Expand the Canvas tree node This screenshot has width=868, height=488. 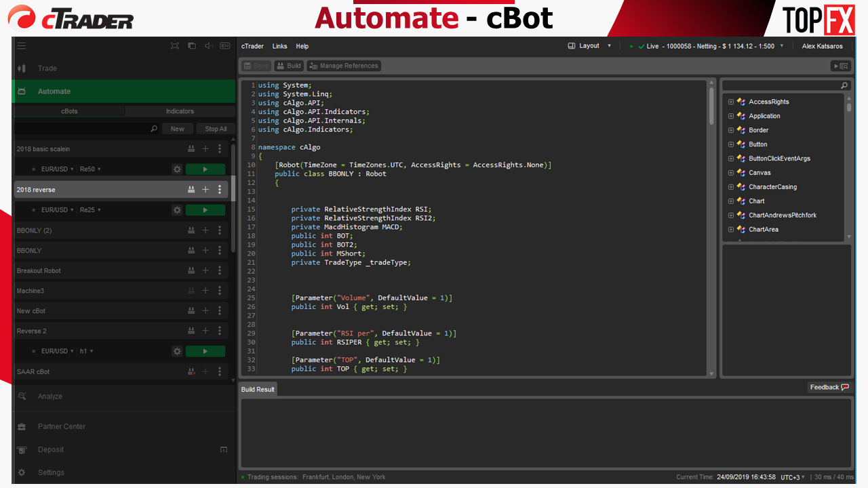(731, 173)
